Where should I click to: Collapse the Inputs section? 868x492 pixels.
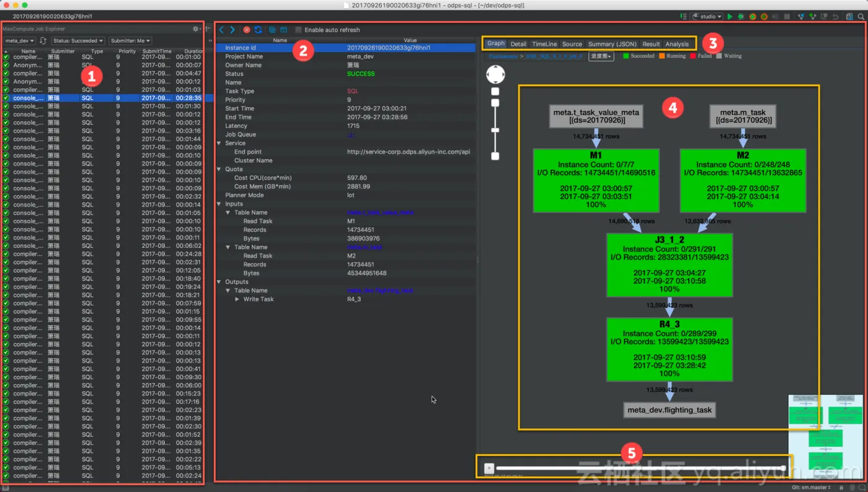(x=219, y=204)
